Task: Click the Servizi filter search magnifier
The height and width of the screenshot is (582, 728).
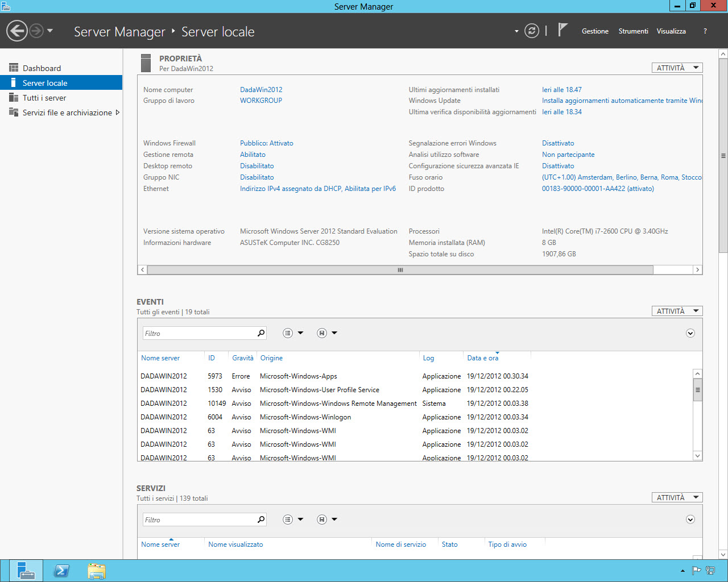Action: coord(261,519)
